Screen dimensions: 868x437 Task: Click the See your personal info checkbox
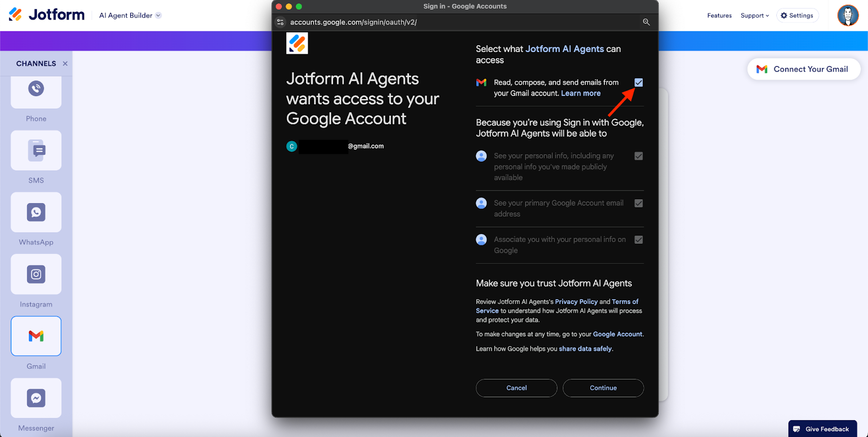point(639,156)
